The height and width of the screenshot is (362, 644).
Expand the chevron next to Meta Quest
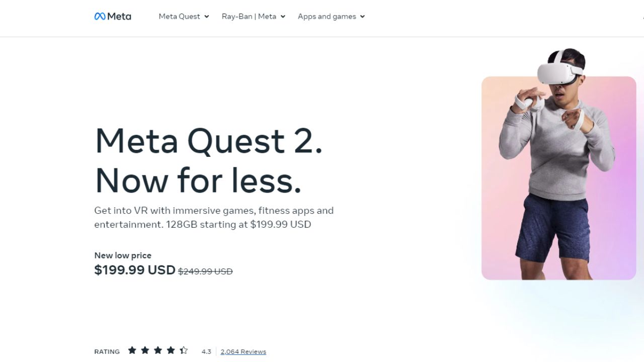point(207,17)
